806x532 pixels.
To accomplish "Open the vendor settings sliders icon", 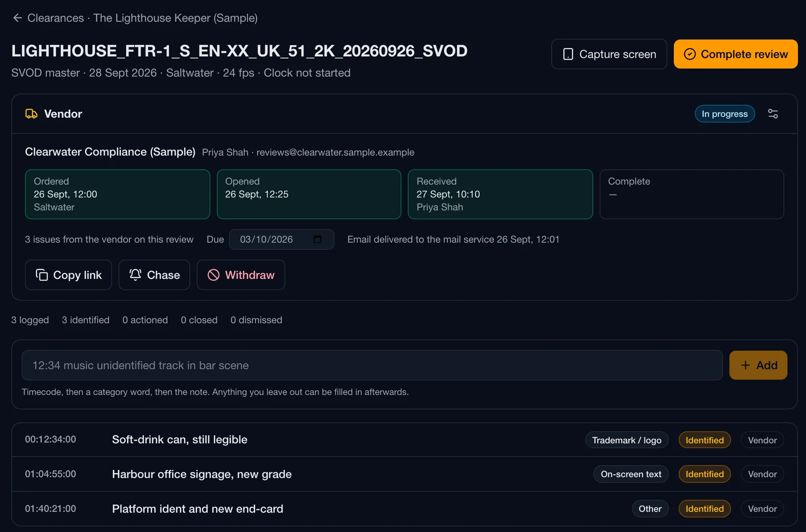I will (x=773, y=114).
